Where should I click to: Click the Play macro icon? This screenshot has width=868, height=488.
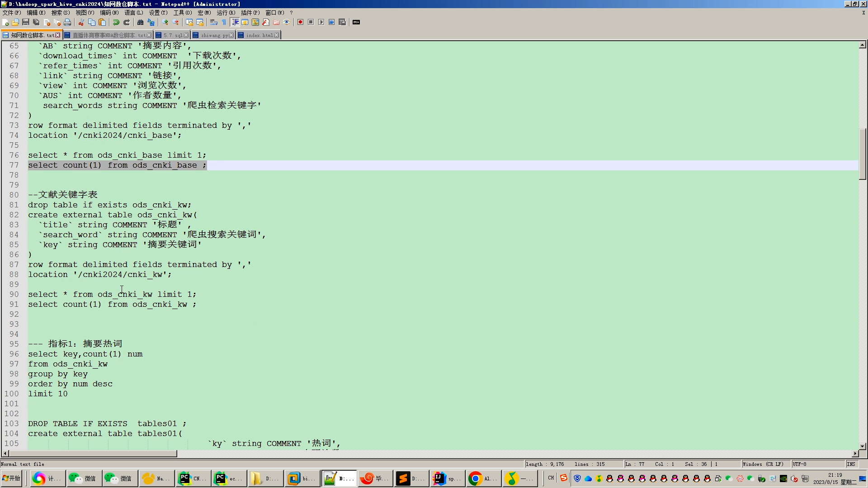pos(321,22)
